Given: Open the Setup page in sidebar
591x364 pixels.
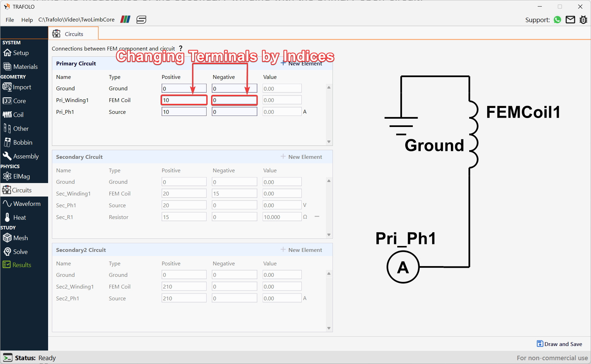Looking at the screenshot, I should pos(16,53).
